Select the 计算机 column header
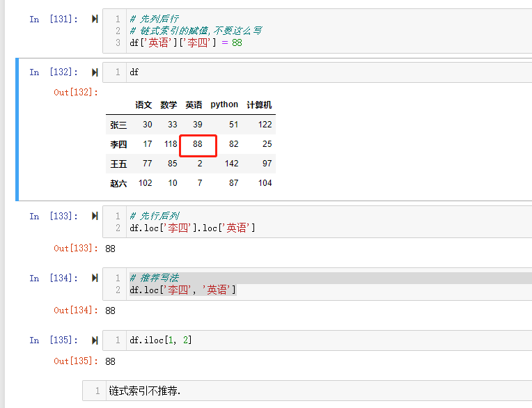This screenshot has height=408, width=532. [x=259, y=105]
